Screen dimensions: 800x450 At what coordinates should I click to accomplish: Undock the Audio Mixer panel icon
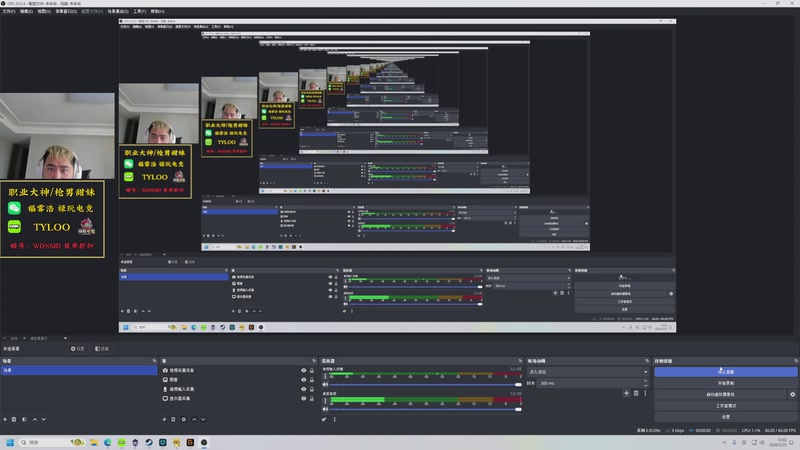(520, 361)
